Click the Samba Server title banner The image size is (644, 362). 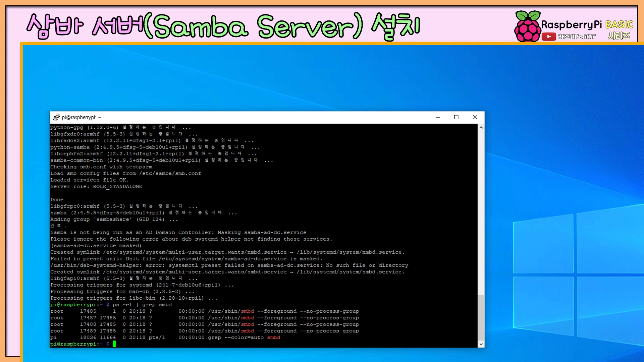[223, 26]
